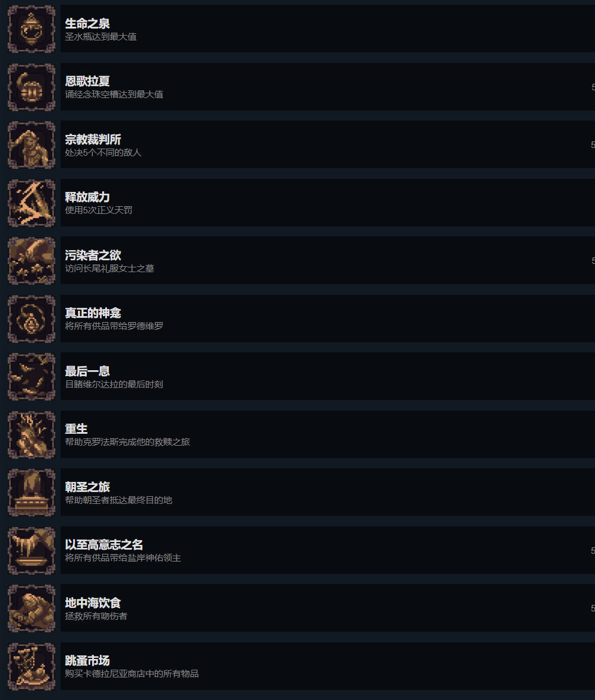Click the 生命之泉 holy water bottle icon
The width and height of the screenshot is (595, 700).
(x=32, y=29)
